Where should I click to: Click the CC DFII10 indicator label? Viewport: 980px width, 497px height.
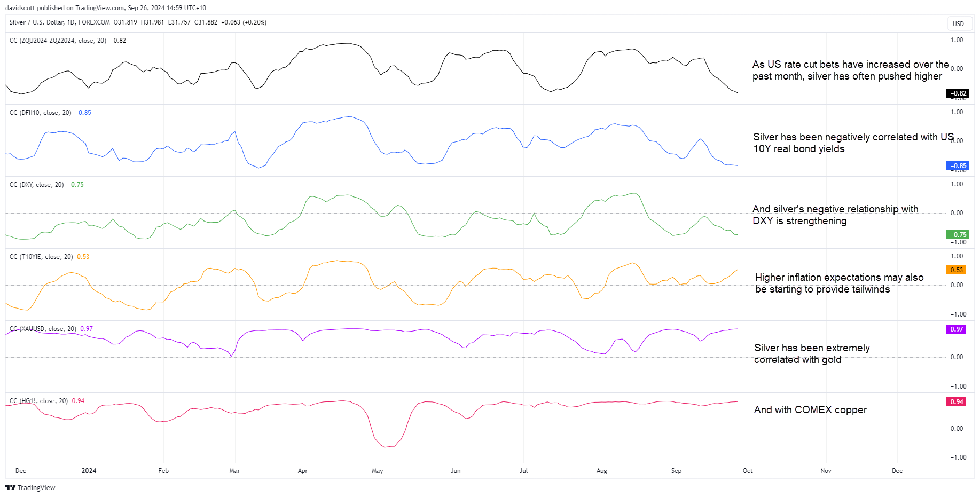pyautogui.click(x=41, y=113)
